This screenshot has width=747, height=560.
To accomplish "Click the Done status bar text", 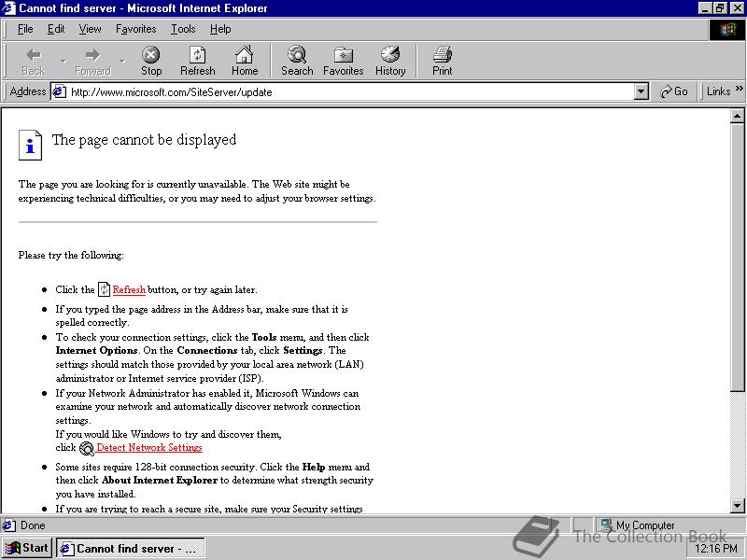I will (33, 525).
